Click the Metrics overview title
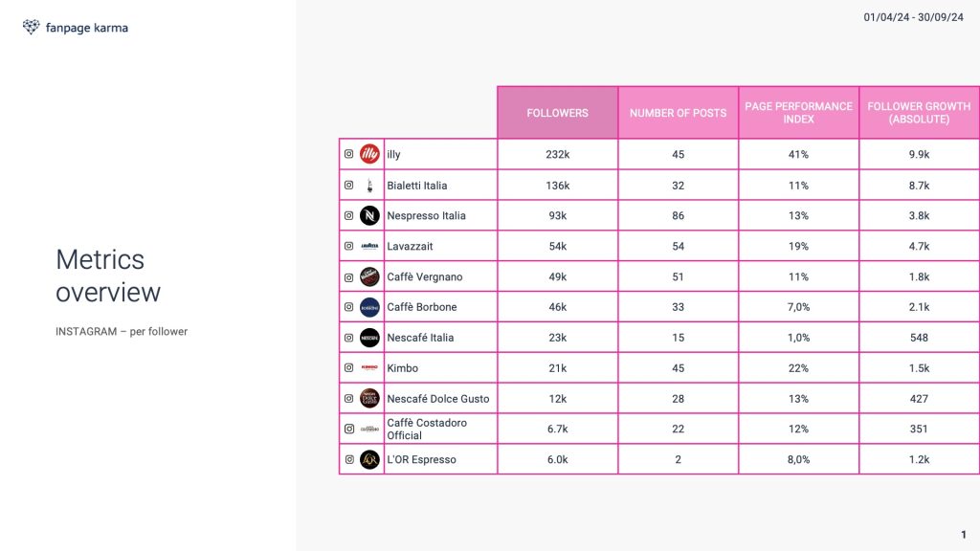980x551 pixels. (108, 276)
